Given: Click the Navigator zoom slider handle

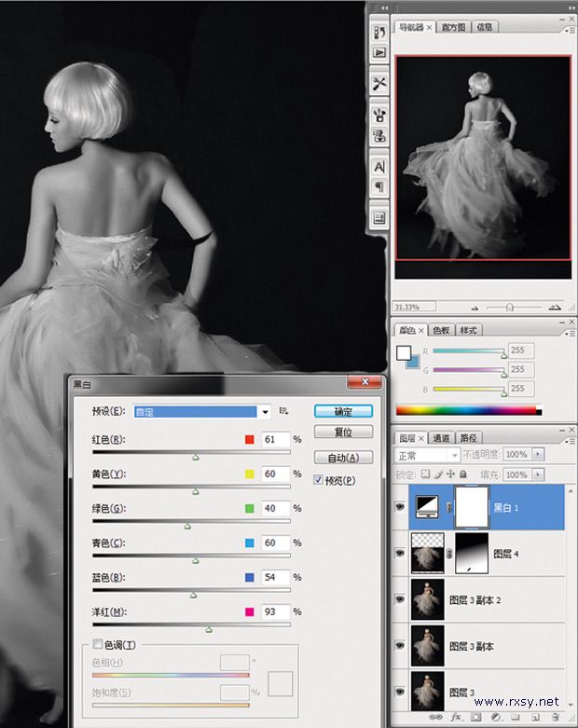Looking at the screenshot, I should 510,308.
